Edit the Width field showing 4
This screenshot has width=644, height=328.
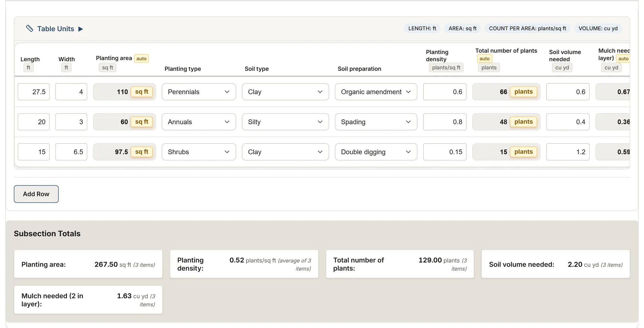71,92
